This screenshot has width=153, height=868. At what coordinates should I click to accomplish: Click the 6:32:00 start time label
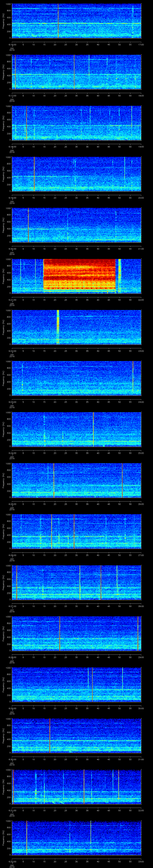point(12,861)
